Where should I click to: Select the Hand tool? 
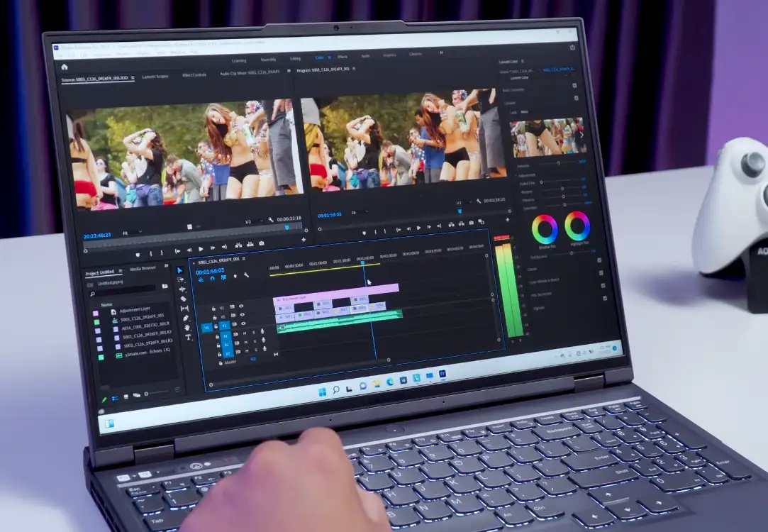click(x=187, y=328)
